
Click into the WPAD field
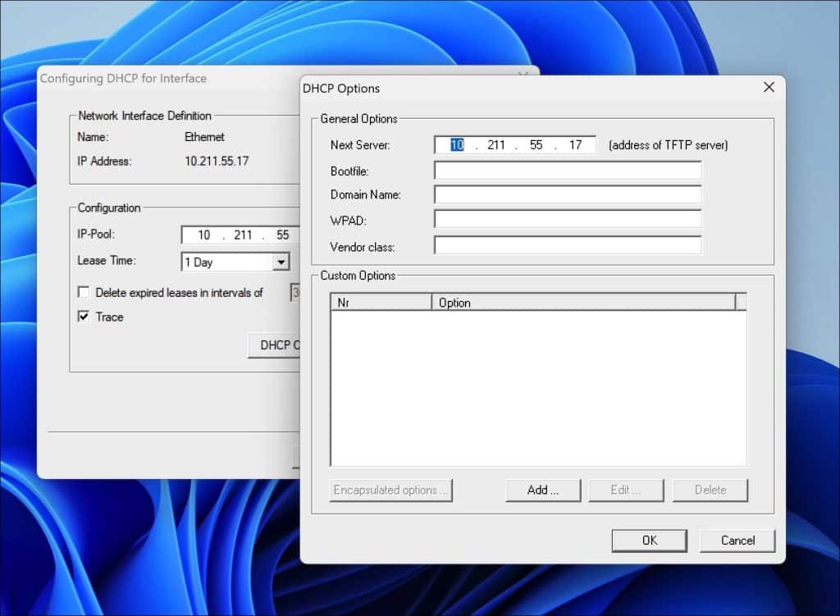(568, 219)
